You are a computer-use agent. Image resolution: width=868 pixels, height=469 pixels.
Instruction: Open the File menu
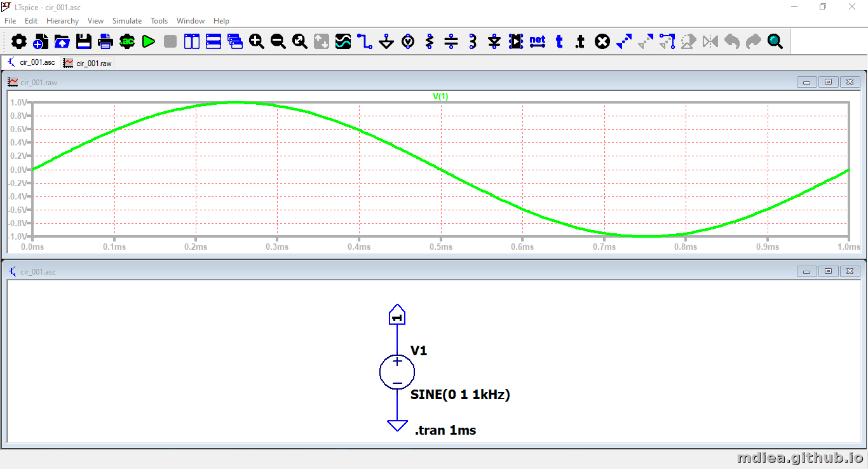[x=10, y=21]
